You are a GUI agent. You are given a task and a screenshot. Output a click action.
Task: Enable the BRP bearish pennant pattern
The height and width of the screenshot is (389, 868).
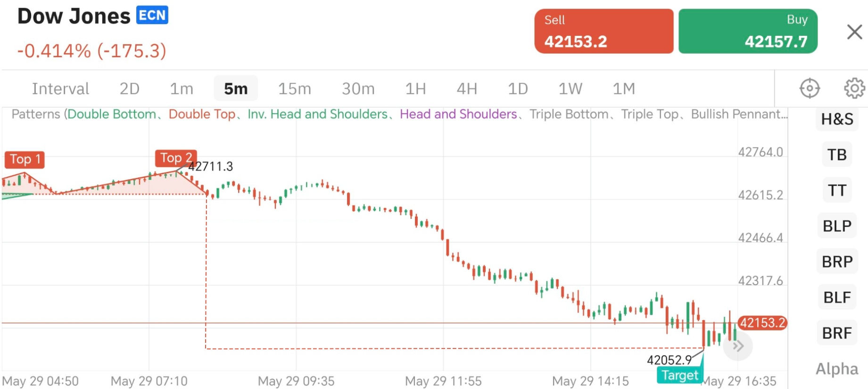pyautogui.click(x=837, y=262)
